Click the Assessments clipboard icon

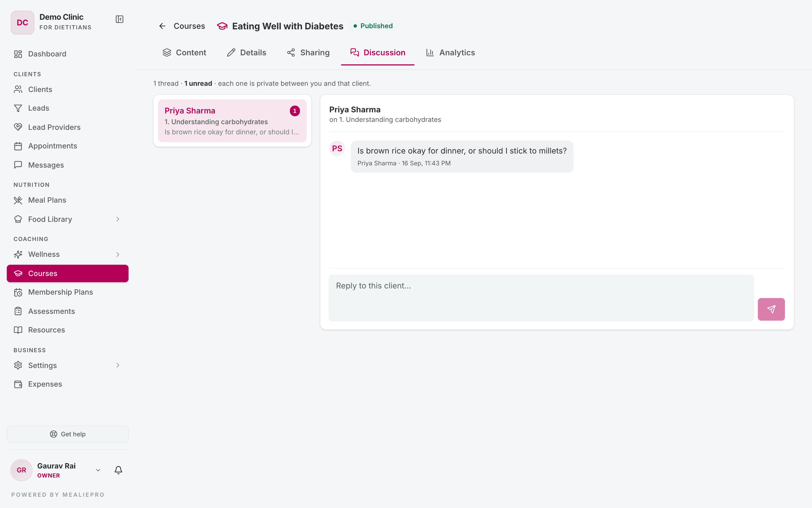(x=18, y=311)
